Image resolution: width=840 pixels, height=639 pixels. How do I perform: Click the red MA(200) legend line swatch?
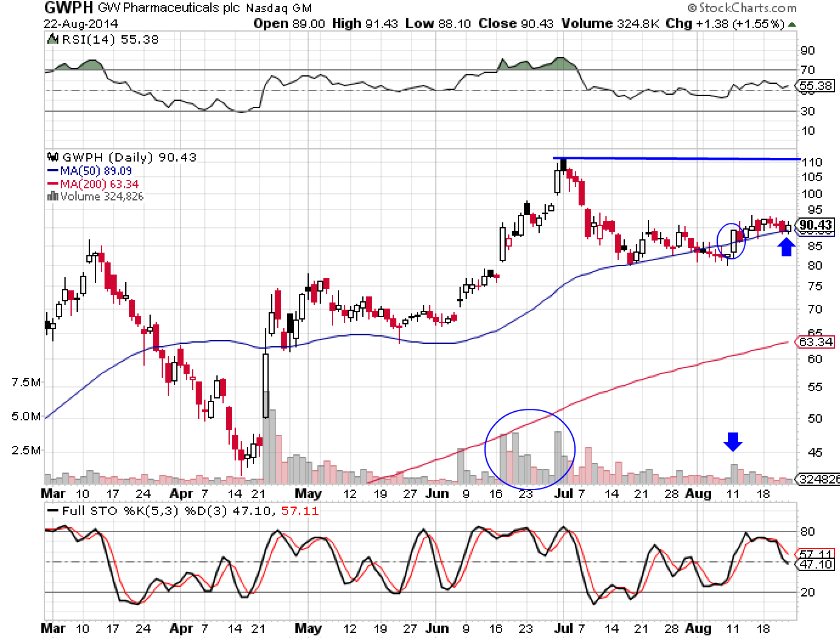tap(52, 184)
